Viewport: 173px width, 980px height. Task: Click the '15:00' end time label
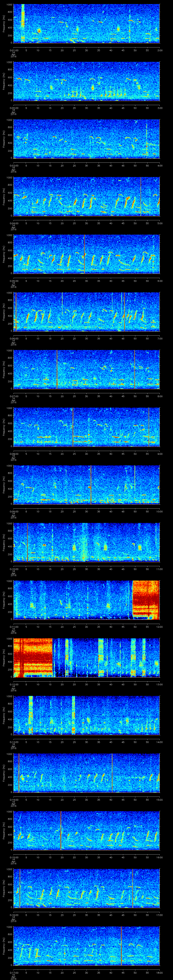click(x=159, y=800)
